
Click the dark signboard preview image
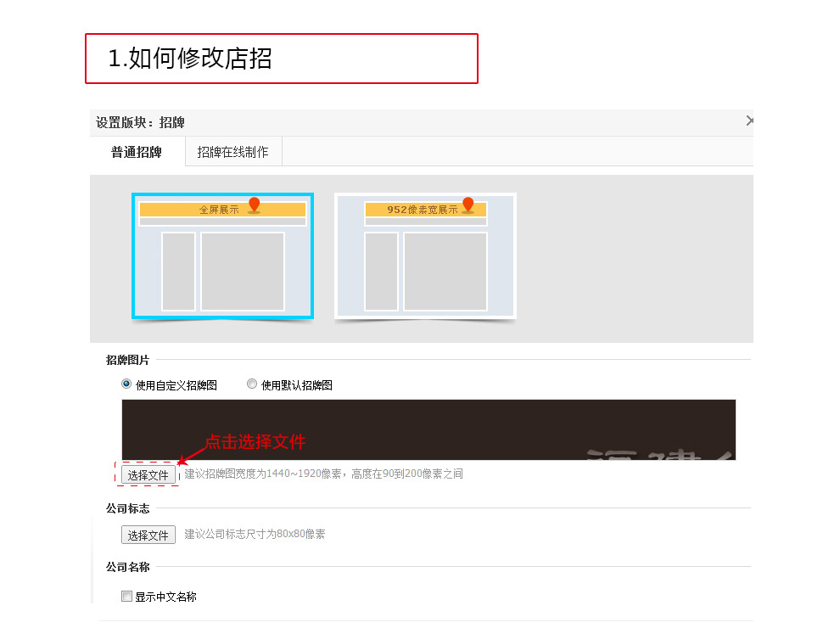click(428, 429)
